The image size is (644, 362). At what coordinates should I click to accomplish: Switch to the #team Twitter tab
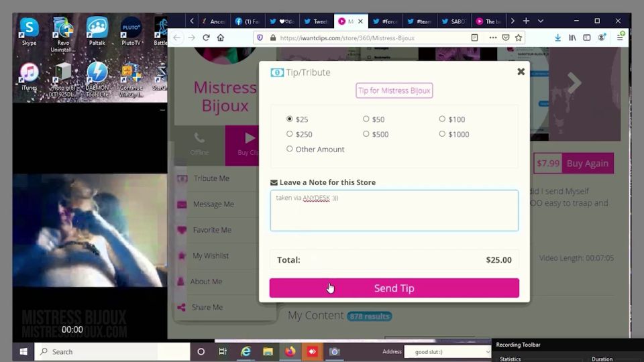tap(419, 21)
